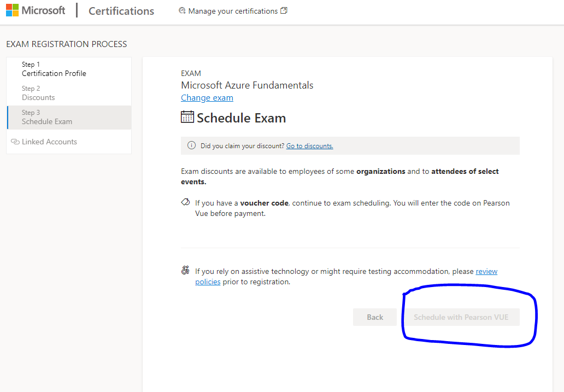Viewport: 564px width, 392px height.
Task: Follow the Go to discounts link
Action: pyautogui.click(x=309, y=146)
